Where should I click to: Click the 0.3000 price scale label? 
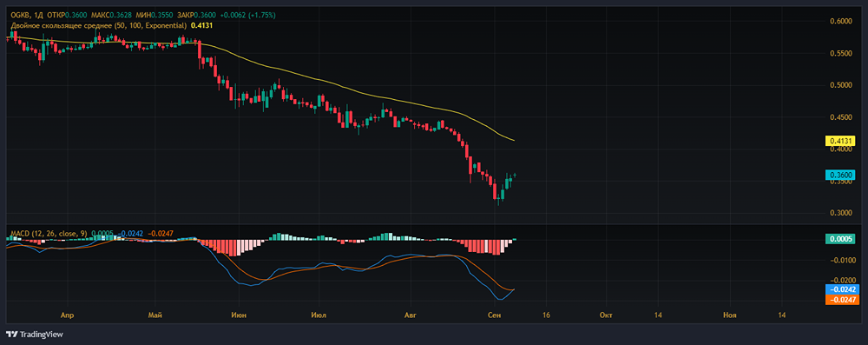[842, 213]
